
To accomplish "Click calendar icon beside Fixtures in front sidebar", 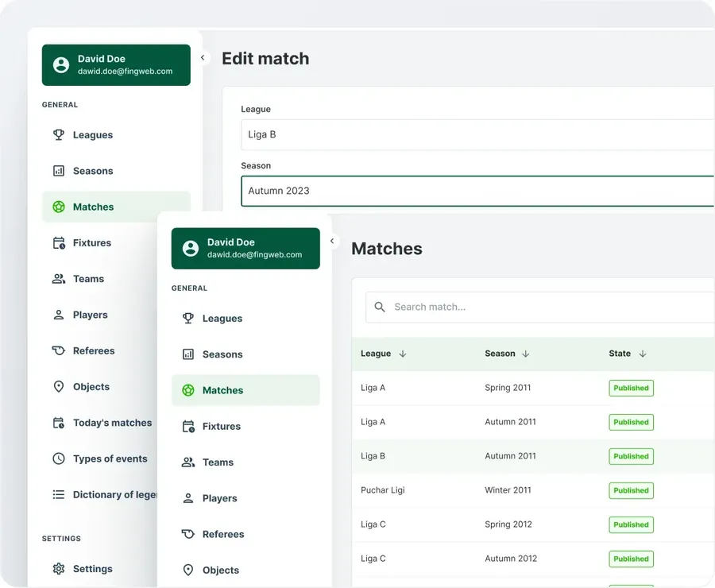I will coord(188,427).
